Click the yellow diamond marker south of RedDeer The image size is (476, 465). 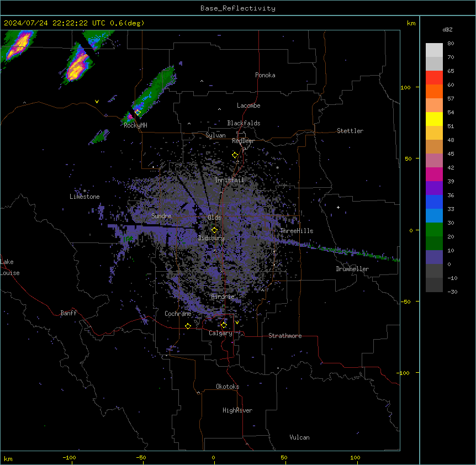(235, 155)
